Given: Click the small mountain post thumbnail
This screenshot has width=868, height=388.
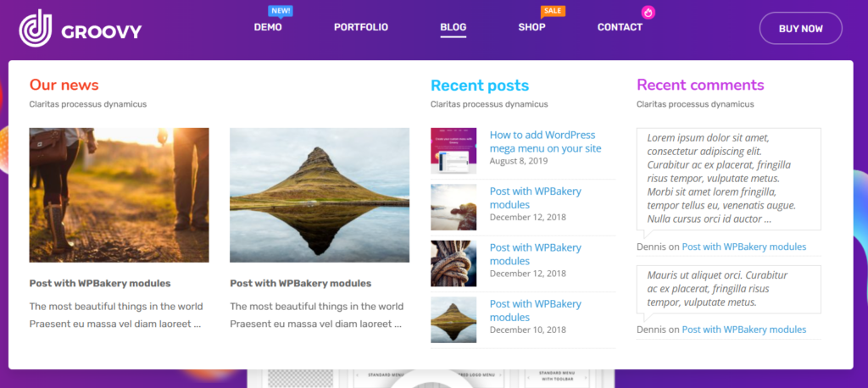Looking at the screenshot, I should [453, 320].
